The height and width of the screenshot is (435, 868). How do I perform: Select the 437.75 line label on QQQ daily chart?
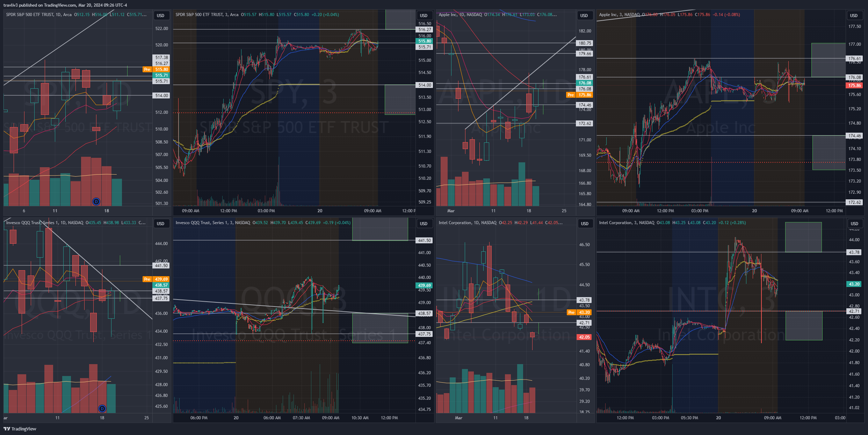pos(161,298)
